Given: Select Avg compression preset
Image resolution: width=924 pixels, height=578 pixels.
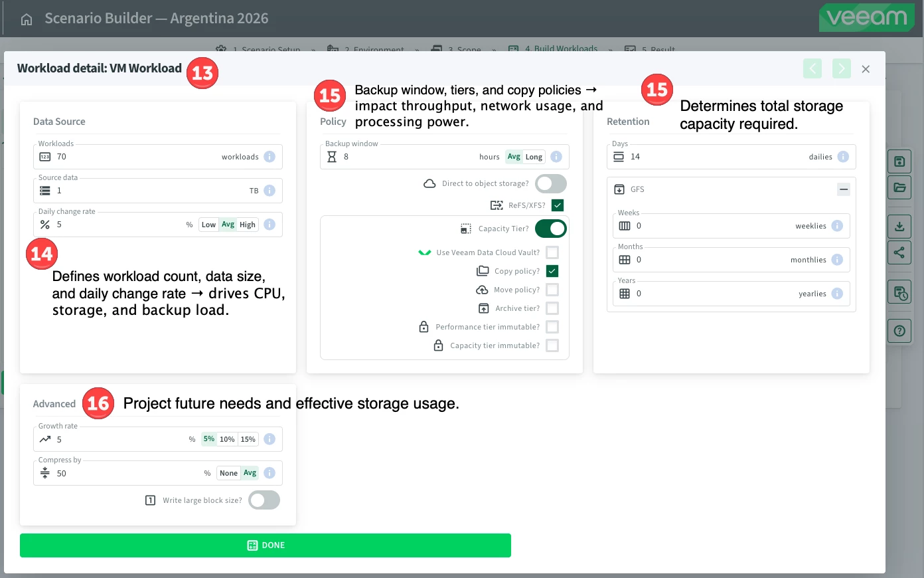Looking at the screenshot, I should 250,473.
